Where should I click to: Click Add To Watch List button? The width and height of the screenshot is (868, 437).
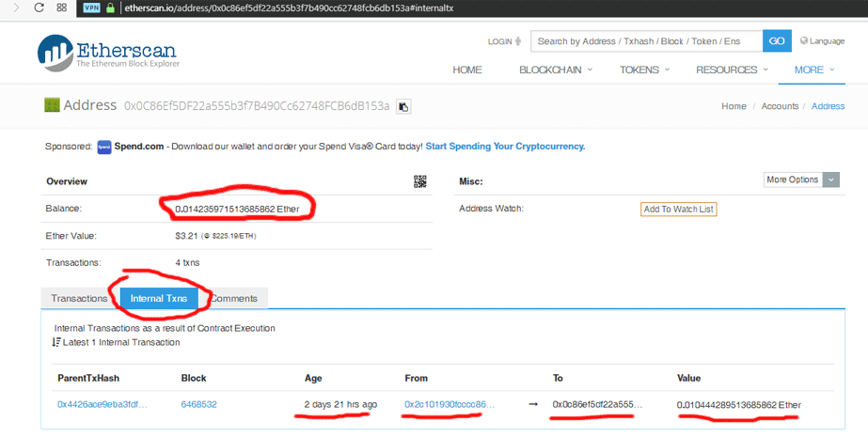click(679, 209)
